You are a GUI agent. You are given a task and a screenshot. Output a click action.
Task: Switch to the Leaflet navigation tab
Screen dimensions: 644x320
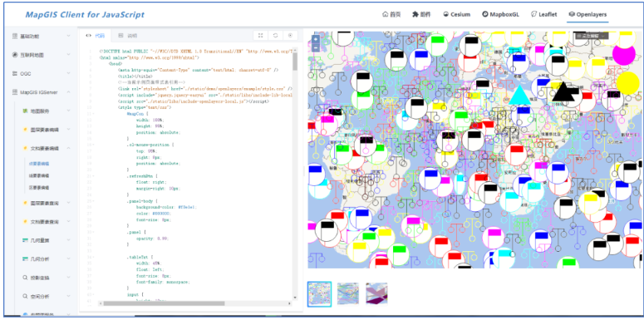(544, 14)
